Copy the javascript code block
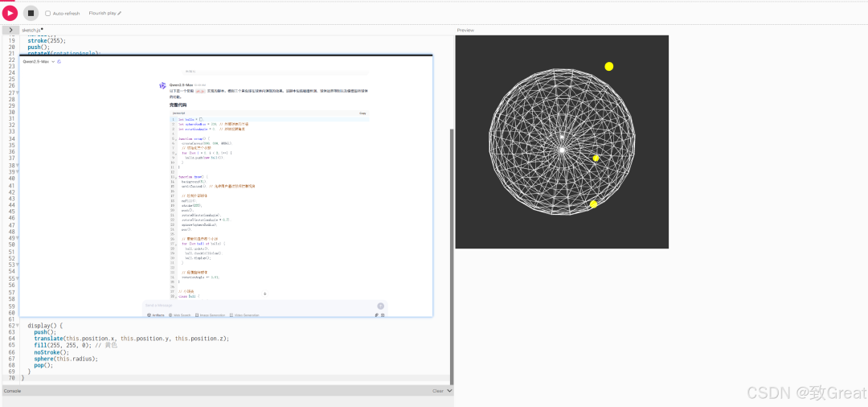 pos(362,113)
